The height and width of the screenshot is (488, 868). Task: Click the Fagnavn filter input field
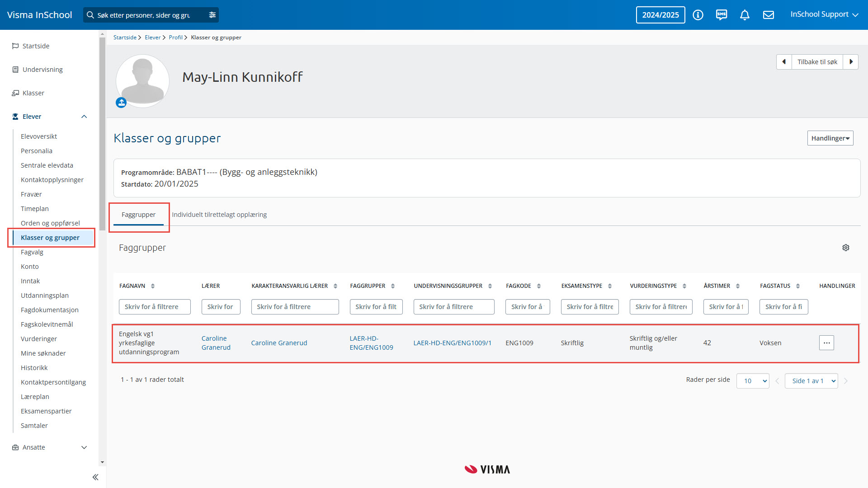[x=155, y=307]
